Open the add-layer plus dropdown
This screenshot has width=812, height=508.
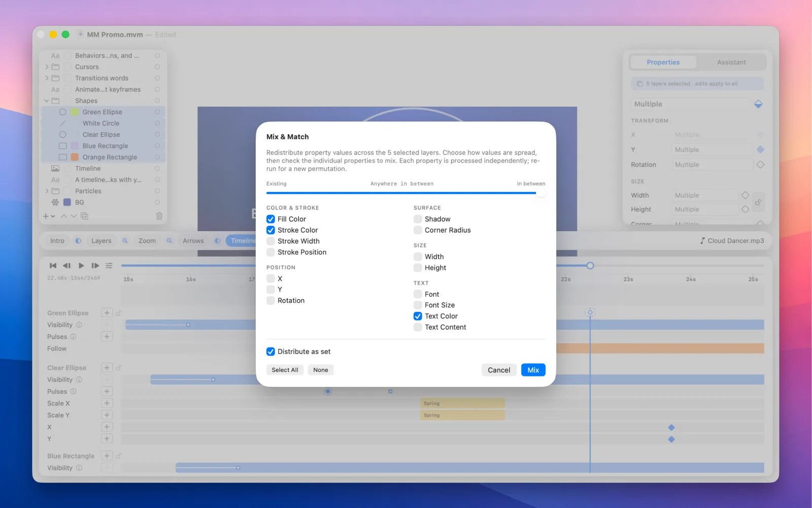(x=49, y=216)
